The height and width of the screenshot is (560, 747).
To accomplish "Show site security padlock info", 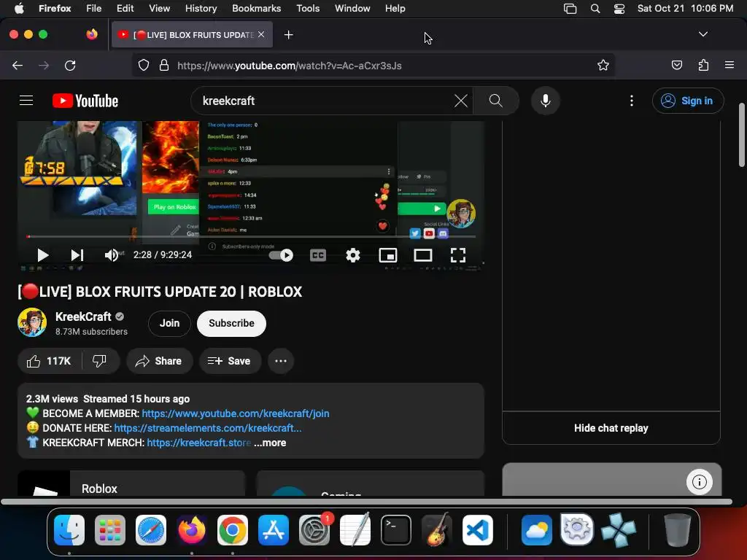I will (164, 65).
